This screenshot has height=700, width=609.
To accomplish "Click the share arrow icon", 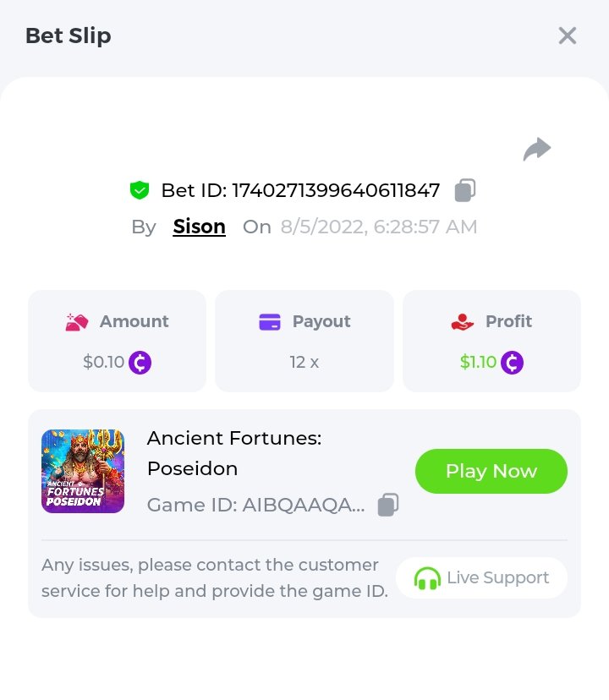I will [537, 150].
